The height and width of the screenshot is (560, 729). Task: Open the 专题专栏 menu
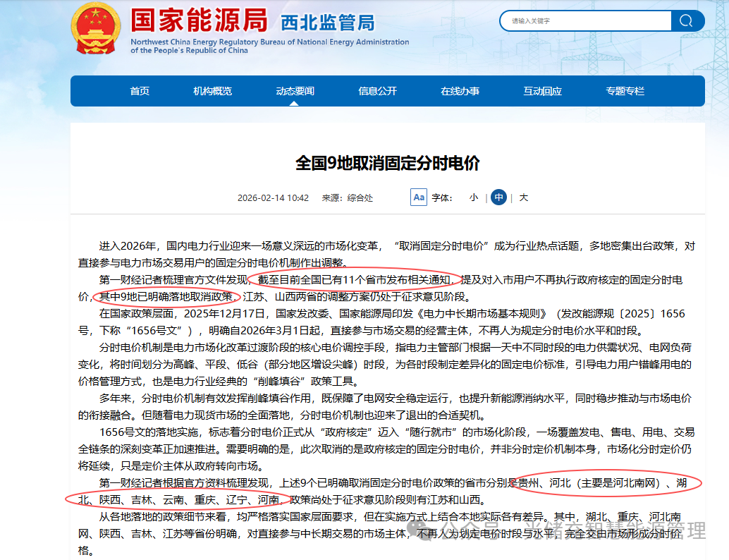tap(623, 91)
